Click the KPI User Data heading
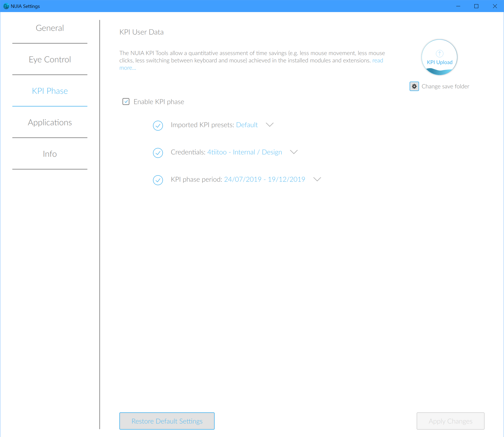 141,32
